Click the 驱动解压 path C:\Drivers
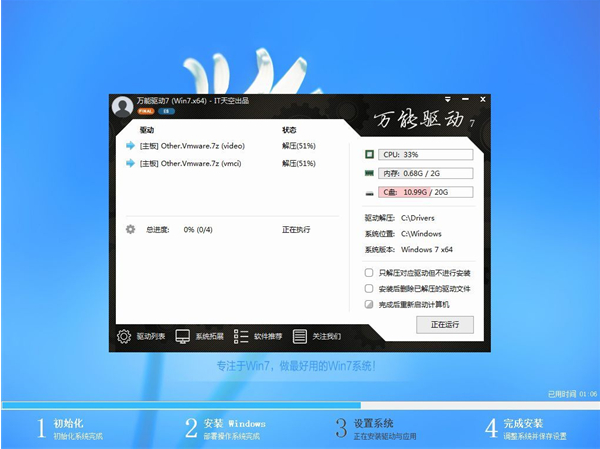This screenshot has height=449, width=600. (417, 218)
